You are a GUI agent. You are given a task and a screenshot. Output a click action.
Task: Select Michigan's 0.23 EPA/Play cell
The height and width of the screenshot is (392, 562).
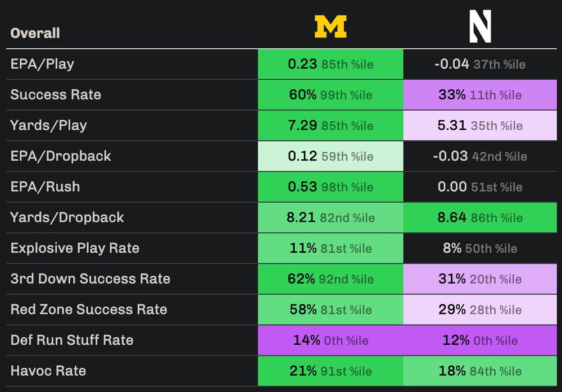click(330, 64)
